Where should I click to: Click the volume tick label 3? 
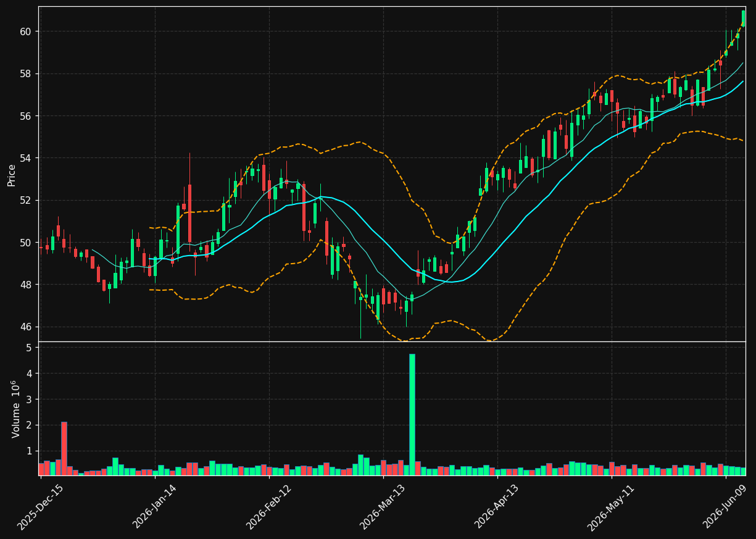30,399
